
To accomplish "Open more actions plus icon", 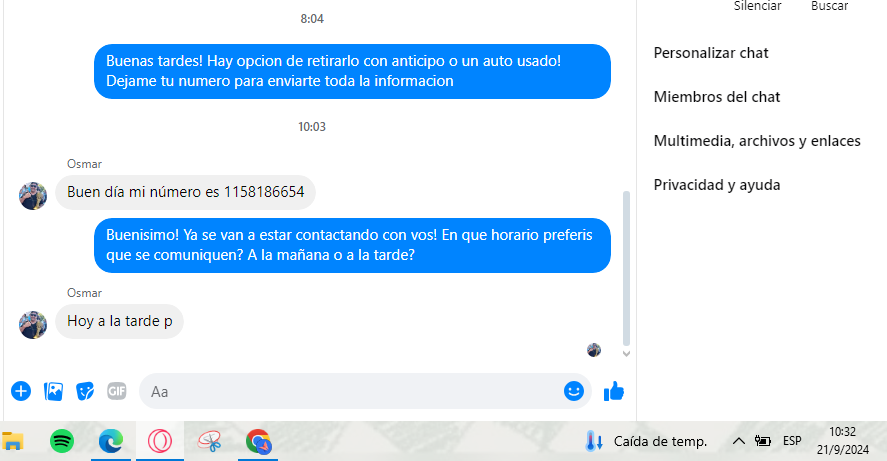I will tap(21, 391).
